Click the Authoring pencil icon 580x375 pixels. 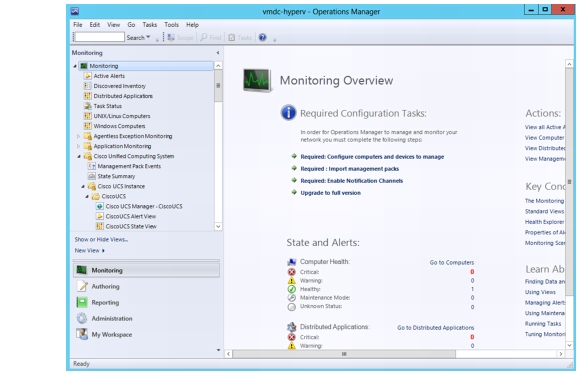tap(82, 286)
